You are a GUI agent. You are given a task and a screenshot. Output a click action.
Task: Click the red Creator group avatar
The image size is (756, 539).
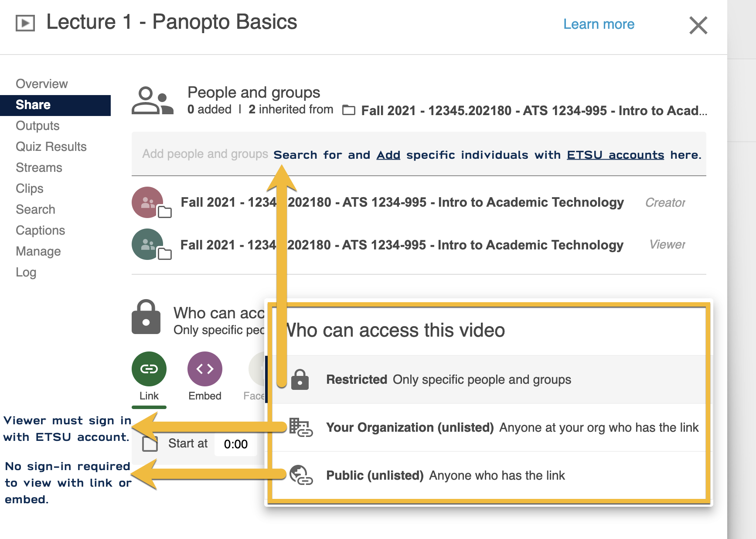pyautogui.click(x=148, y=202)
